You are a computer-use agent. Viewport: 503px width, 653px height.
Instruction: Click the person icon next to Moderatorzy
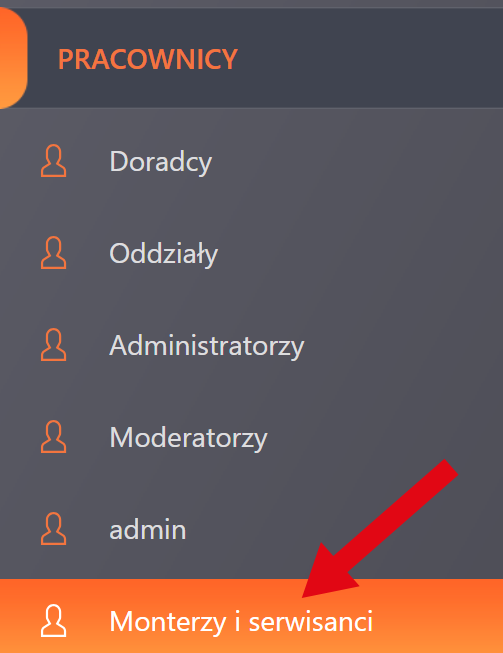pos(53,437)
